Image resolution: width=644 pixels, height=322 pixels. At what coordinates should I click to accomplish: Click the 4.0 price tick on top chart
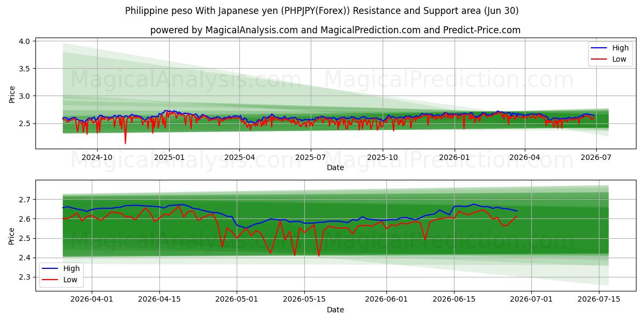tap(26, 41)
